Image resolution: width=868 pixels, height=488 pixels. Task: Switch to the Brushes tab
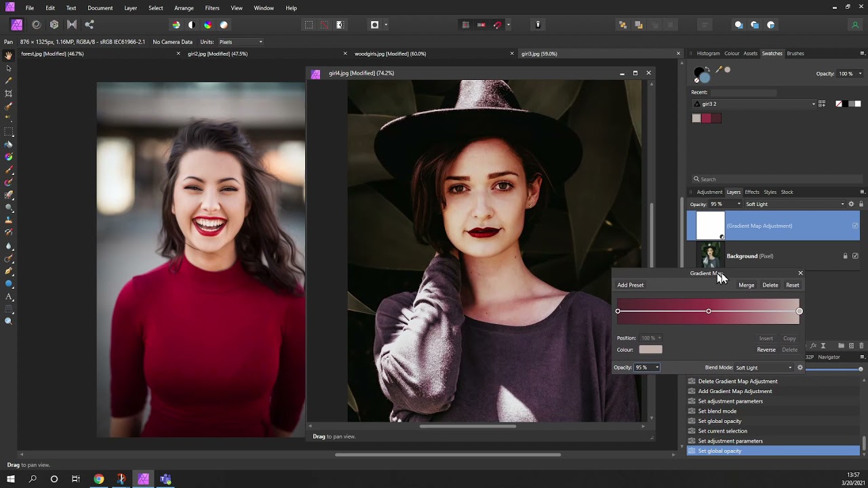point(795,54)
